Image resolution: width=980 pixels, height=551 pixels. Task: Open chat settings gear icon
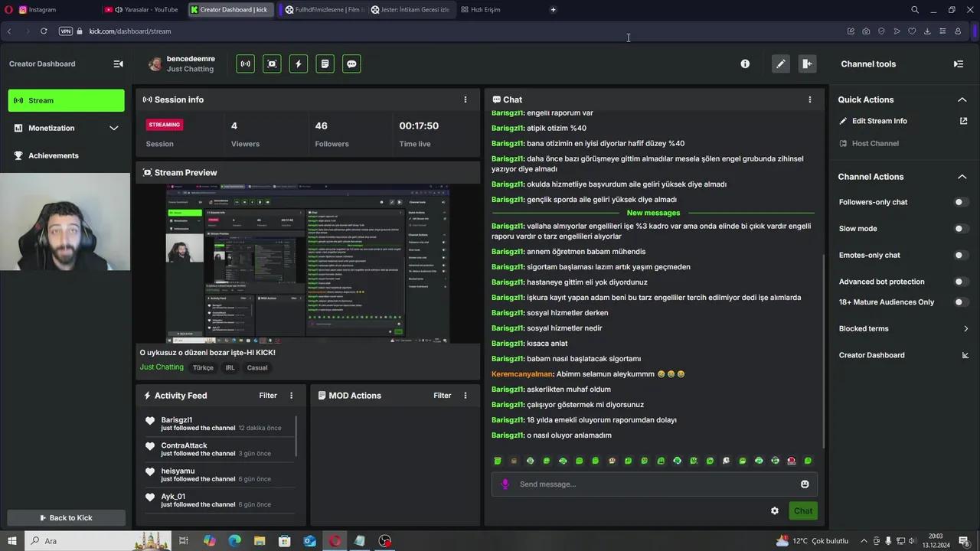point(775,511)
